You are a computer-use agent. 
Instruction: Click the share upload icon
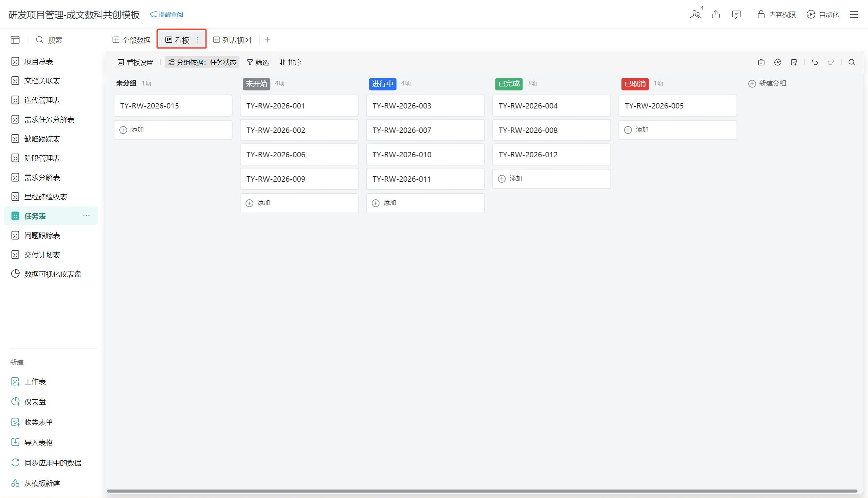tap(716, 14)
